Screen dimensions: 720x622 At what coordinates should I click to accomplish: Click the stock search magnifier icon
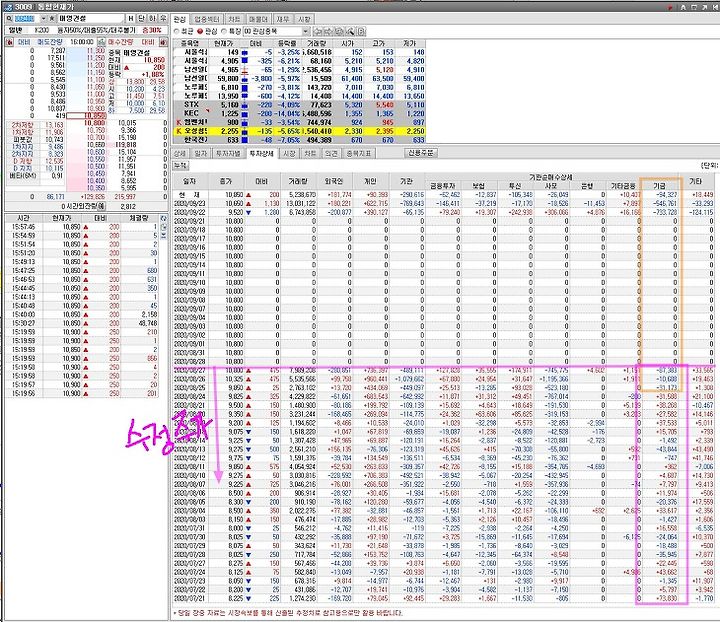pyautogui.click(x=9, y=19)
